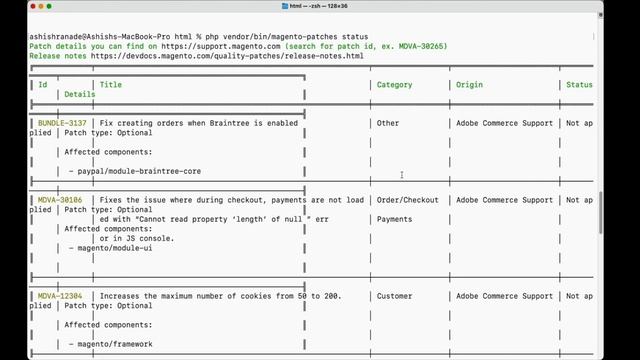Click the example patch id 'MDVA-30265'
The height and width of the screenshot is (360, 640).
pos(420,46)
